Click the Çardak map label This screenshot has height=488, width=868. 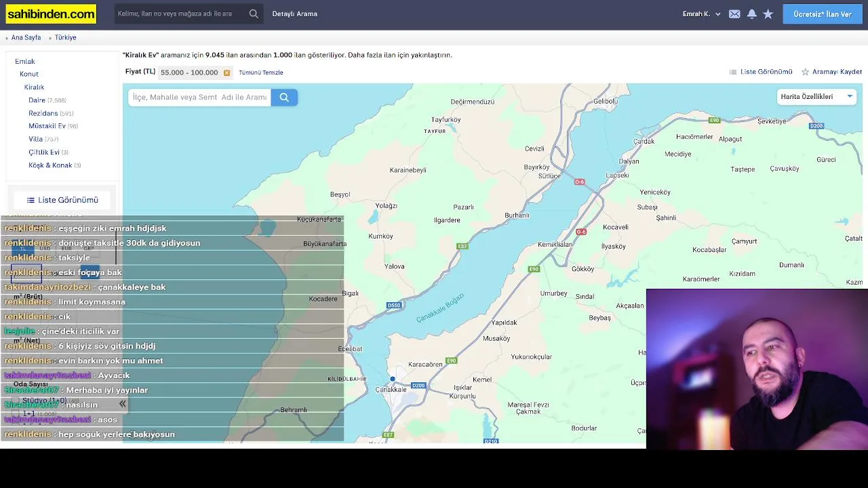click(644, 142)
